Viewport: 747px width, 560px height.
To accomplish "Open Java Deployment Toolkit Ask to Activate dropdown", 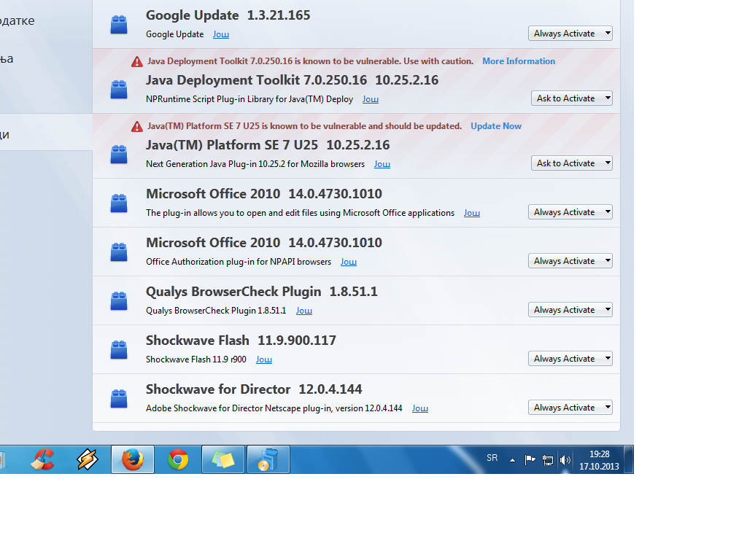I will 572,98.
